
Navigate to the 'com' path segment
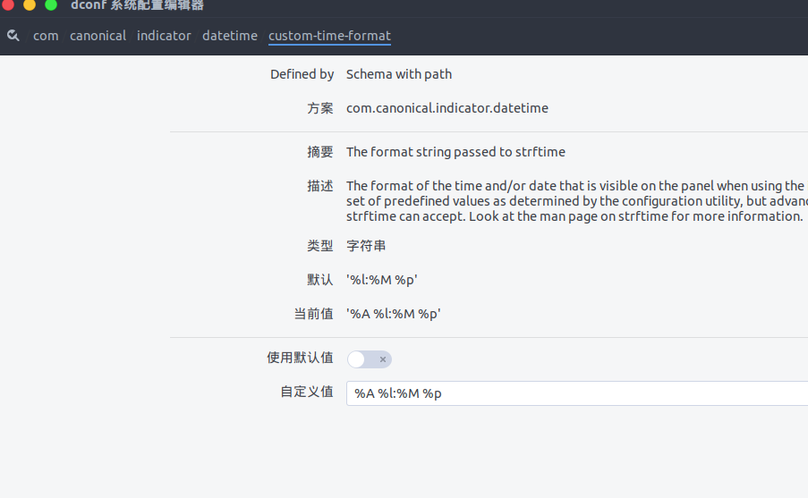click(x=46, y=36)
